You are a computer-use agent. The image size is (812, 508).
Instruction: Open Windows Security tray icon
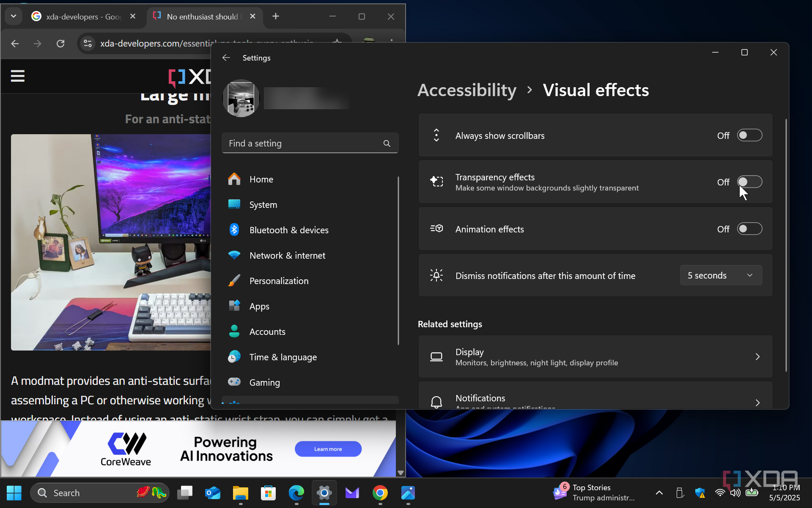coord(700,493)
